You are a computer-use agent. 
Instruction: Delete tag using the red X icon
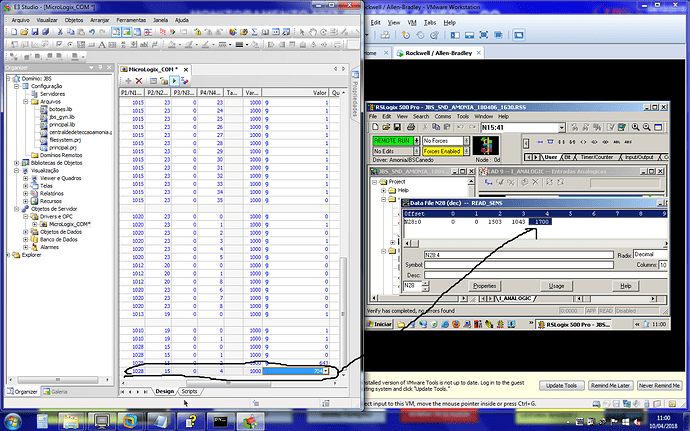(x=139, y=81)
